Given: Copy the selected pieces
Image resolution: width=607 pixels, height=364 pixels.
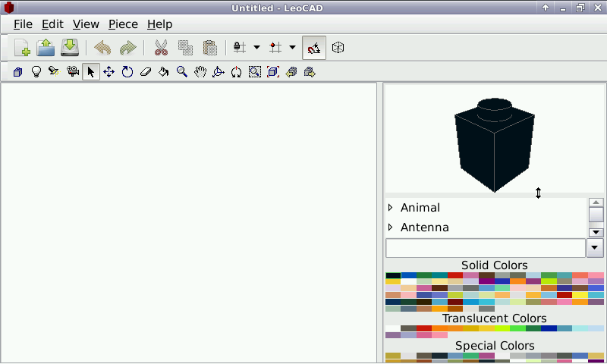Looking at the screenshot, I should [x=185, y=48].
